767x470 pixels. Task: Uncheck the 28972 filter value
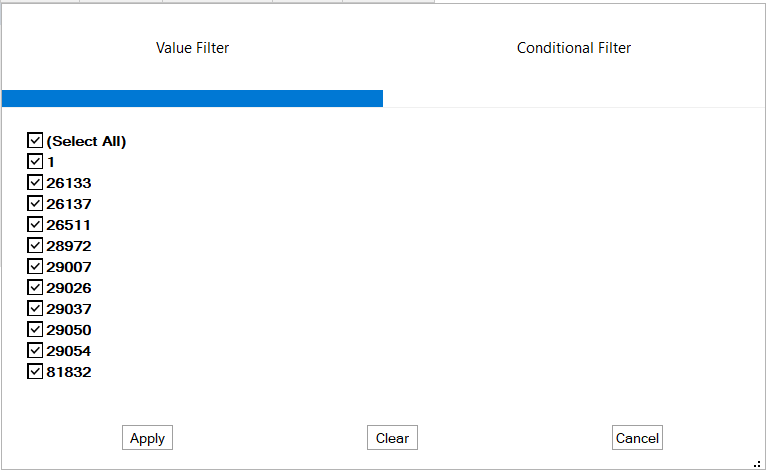(35, 246)
